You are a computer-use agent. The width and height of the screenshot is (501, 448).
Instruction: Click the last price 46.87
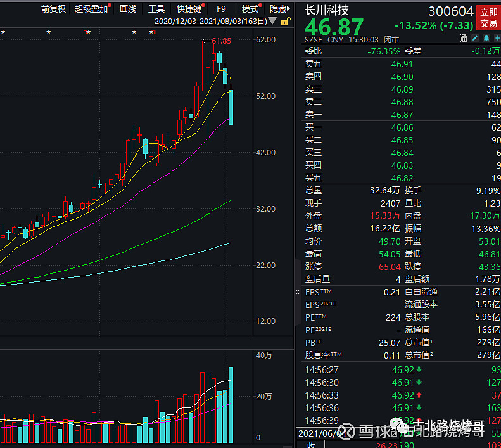tap(334, 27)
